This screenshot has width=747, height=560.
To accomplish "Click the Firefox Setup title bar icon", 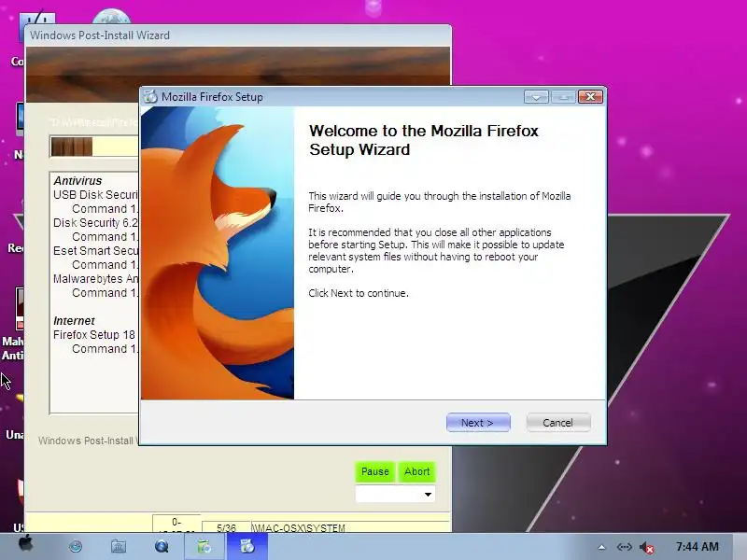I will coord(150,97).
